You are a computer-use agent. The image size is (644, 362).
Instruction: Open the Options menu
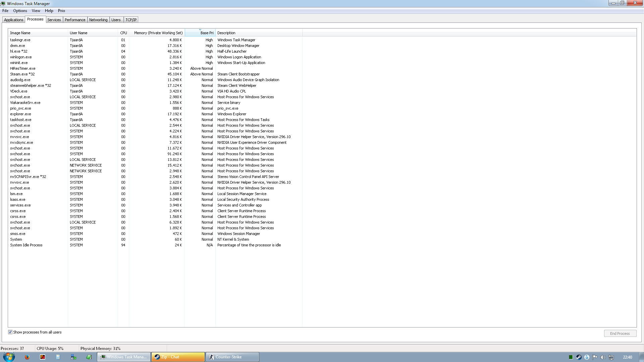coord(20,11)
